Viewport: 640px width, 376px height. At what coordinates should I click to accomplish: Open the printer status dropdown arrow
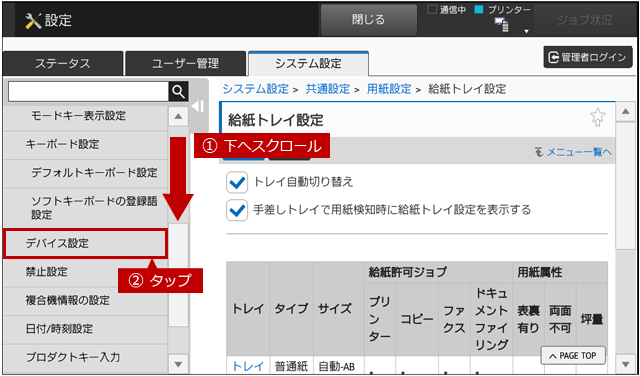527,31
